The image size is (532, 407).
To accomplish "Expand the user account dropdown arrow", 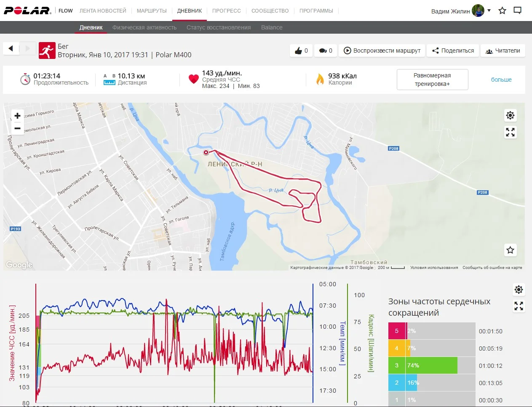I will coord(489,11).
